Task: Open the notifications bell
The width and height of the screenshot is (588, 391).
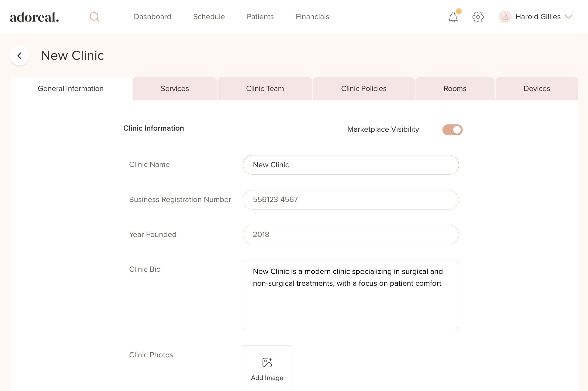Action: coord(453,17)
